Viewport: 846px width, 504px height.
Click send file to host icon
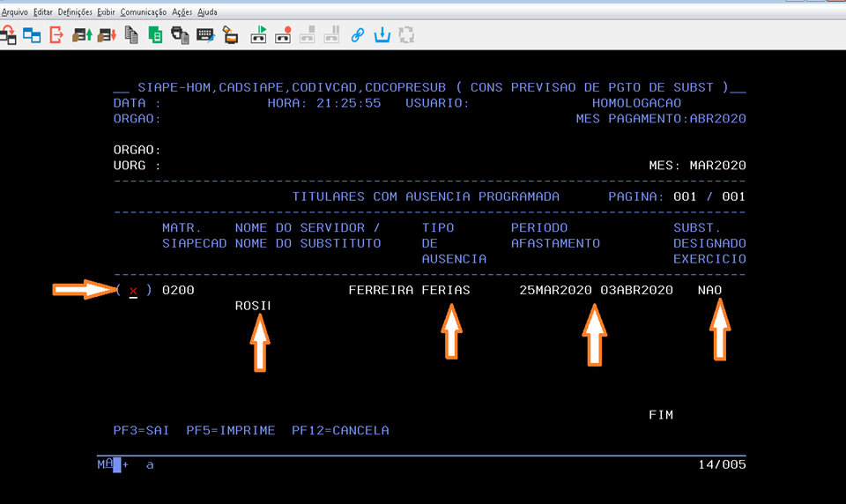82,35
